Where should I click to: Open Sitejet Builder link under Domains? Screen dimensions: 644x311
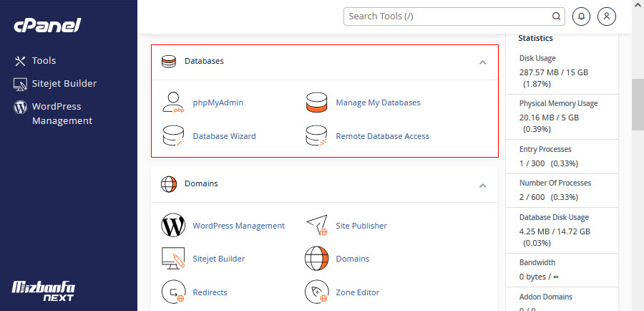(219, 259)
